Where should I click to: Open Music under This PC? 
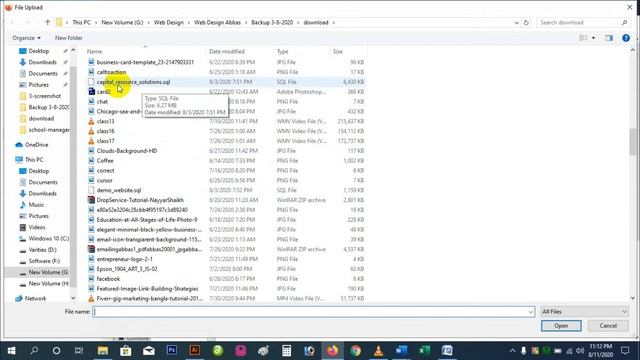(x=36, y=205)
